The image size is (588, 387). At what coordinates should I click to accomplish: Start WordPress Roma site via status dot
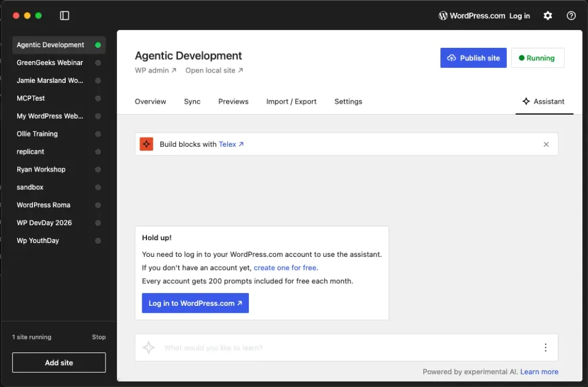click(x=98, y=205)
